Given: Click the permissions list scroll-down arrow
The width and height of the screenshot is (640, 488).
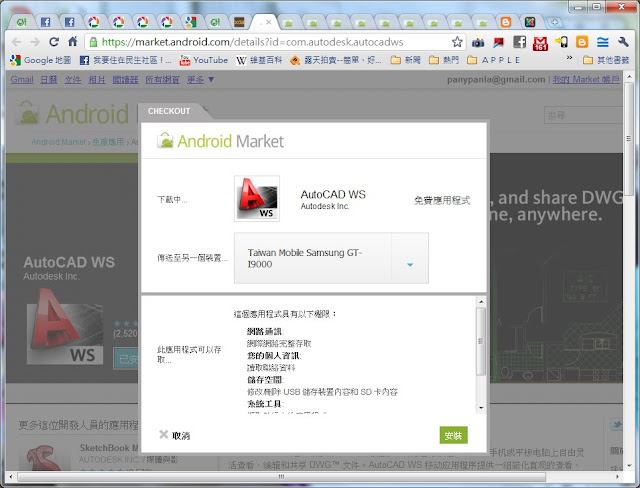Looking at the screenshot, I should coord(481,408).
